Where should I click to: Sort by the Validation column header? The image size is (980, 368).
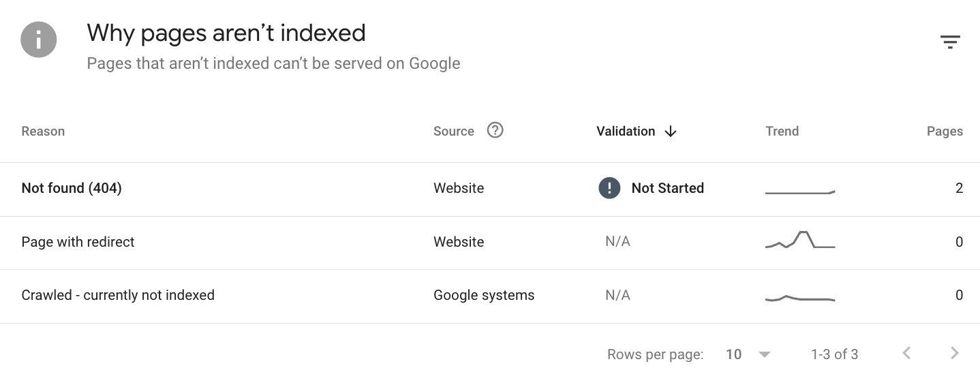[x=626, y=132]
